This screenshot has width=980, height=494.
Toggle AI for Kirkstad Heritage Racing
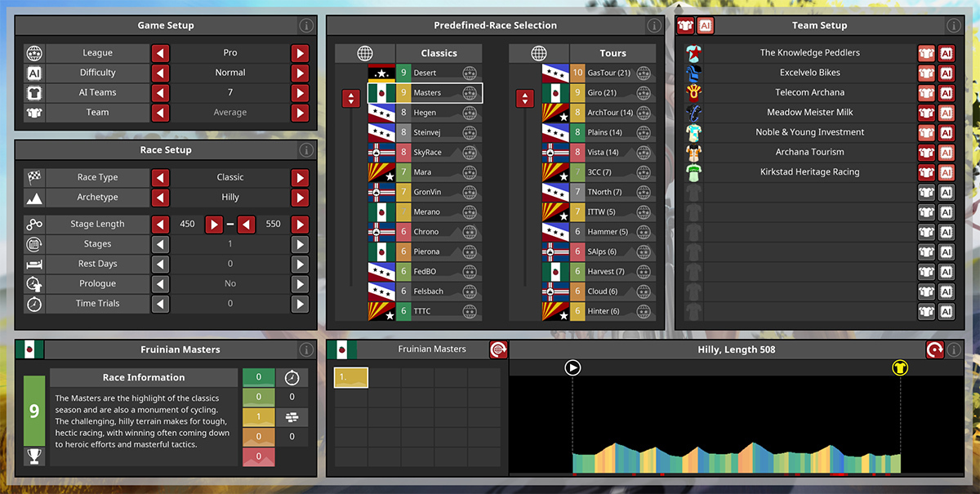click(947, 172)
